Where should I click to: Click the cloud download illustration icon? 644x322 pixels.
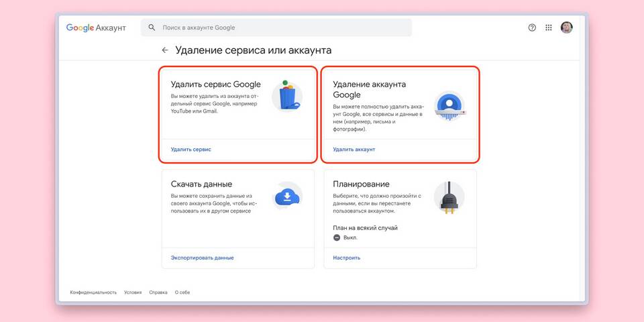point(287,196)
